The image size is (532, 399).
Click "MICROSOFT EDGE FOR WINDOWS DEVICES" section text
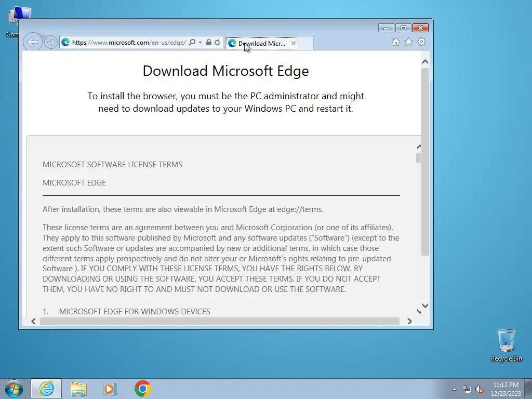click(135, 312)
